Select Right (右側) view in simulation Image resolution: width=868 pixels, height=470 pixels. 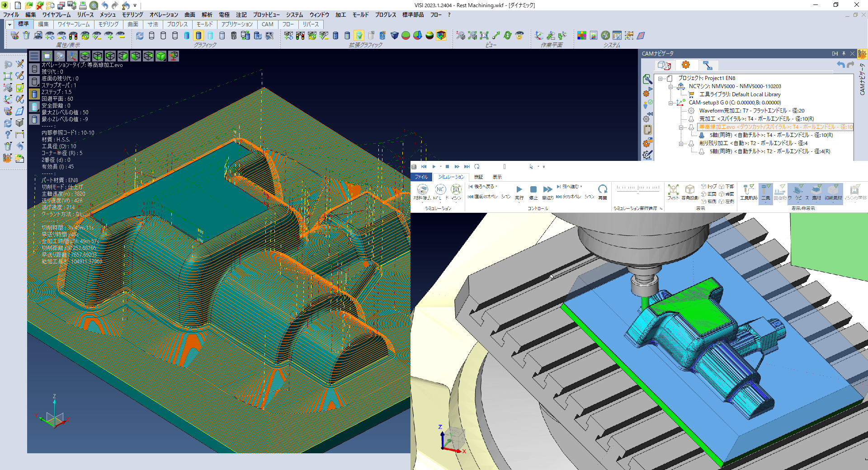[x=709, y=202]
